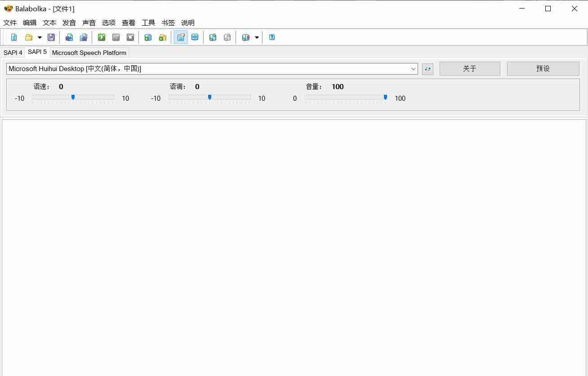
Task: Click the Read clipboard aloud icon
Action: (x=148, y=37)
